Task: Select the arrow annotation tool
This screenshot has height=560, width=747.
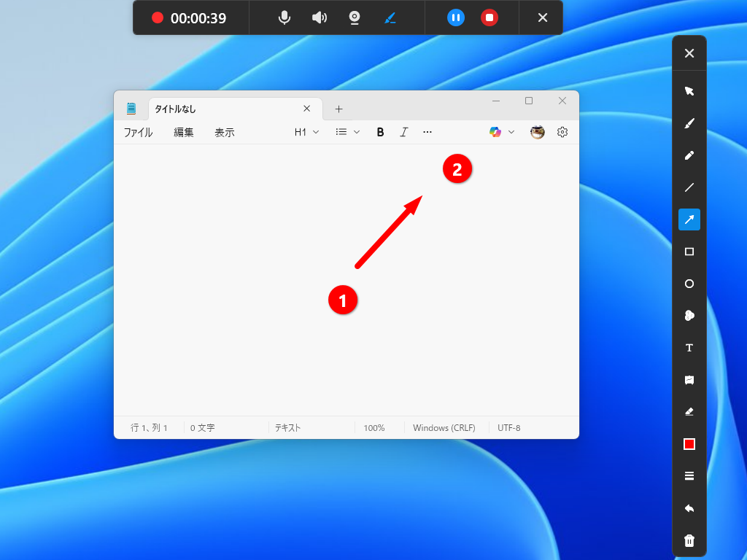Action: (689, 219)
